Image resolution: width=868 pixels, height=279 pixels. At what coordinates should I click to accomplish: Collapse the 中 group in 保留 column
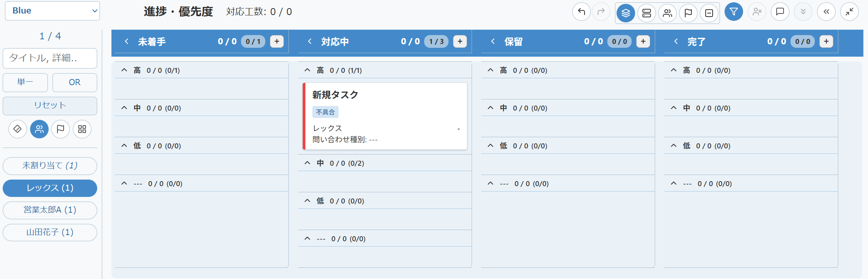point(490,108)
